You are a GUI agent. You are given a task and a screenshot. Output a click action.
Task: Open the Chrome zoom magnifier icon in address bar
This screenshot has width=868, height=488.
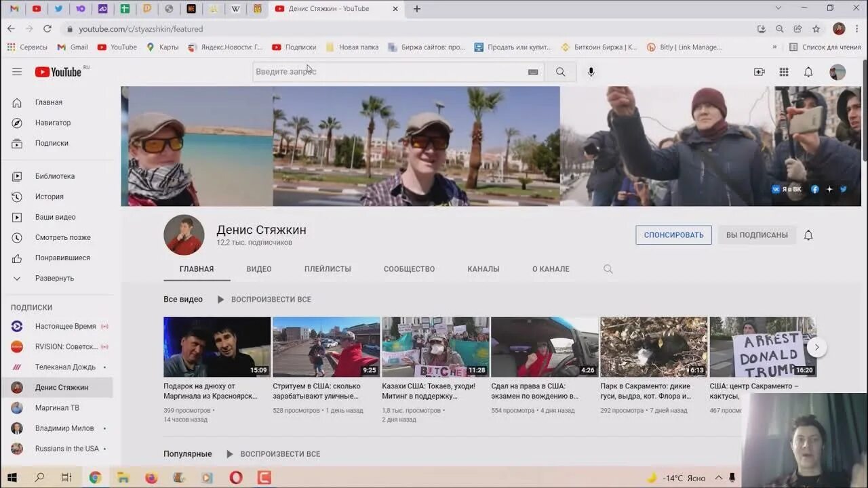click(780, 28)
